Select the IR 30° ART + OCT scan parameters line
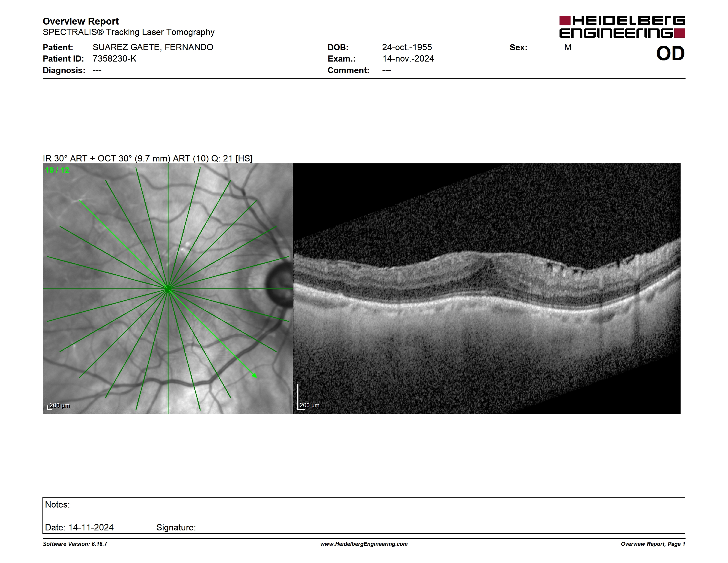728x563 pixels. click(x=148, y=158)
